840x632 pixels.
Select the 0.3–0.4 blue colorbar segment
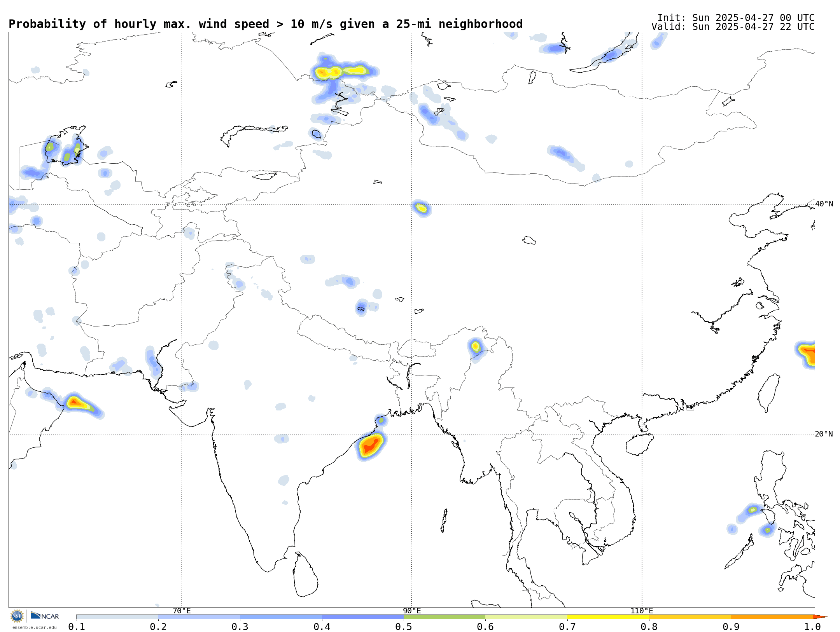click(x=281, y=617)
